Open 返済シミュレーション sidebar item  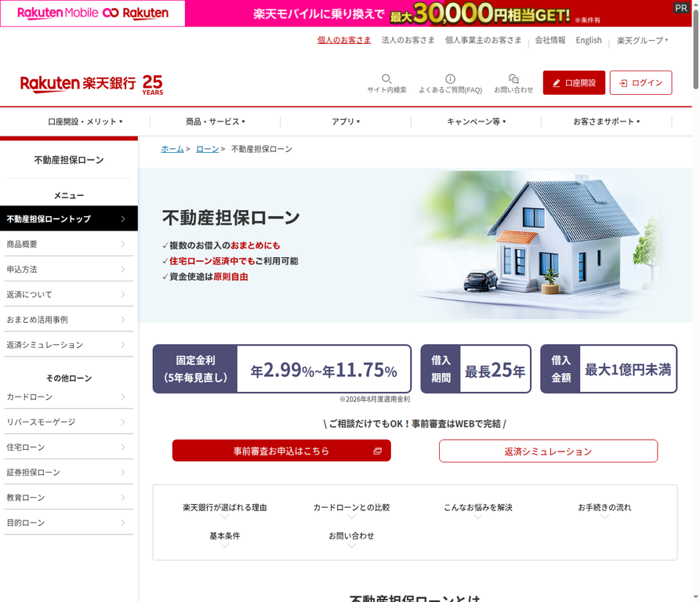tap(69, 345)
